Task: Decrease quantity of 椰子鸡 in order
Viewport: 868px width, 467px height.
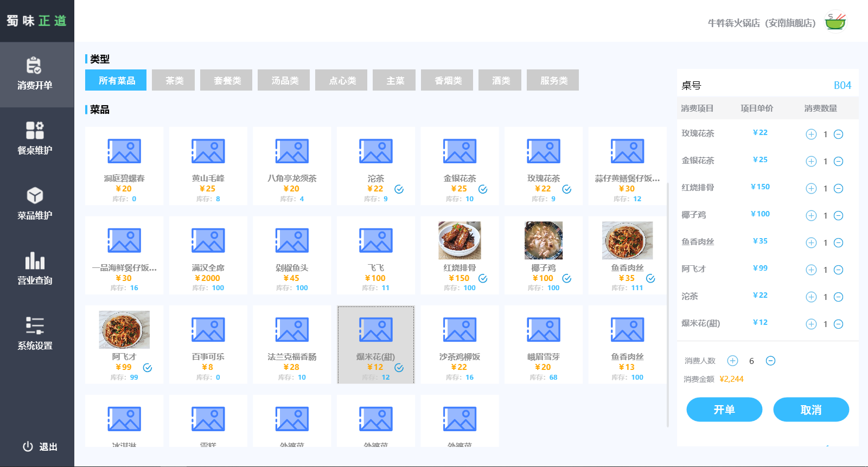Action: click(x=838, y=215)
